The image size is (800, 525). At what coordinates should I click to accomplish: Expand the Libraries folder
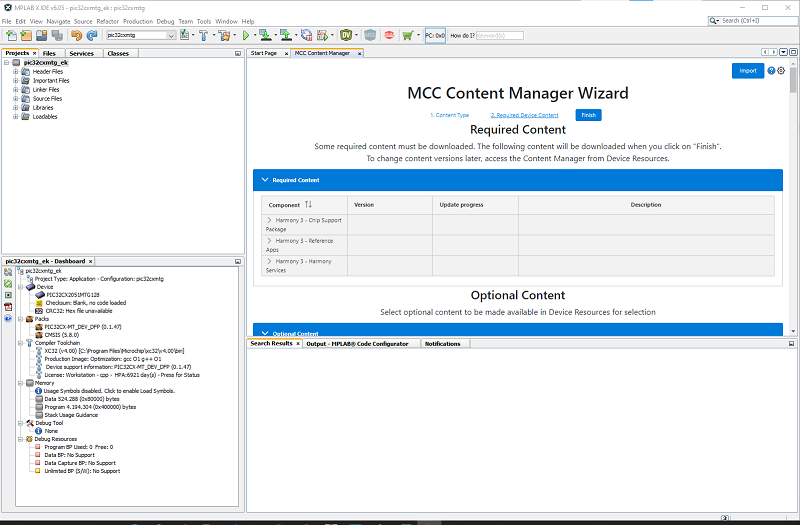pyautogui.click(x=15, y=108)
